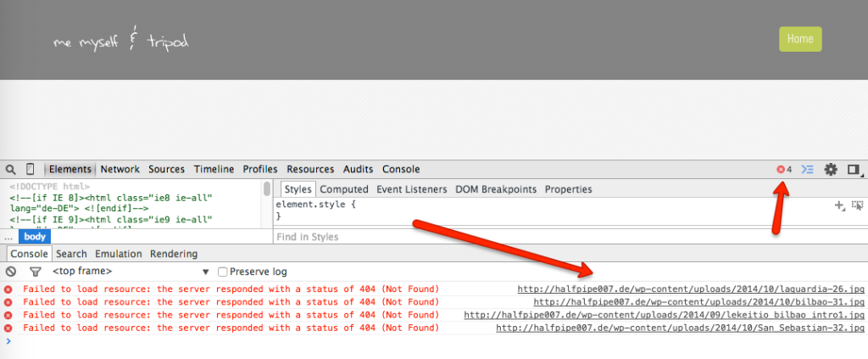Click the green Home button
Viewport: 868px width, 359px height.
[800, 39]
